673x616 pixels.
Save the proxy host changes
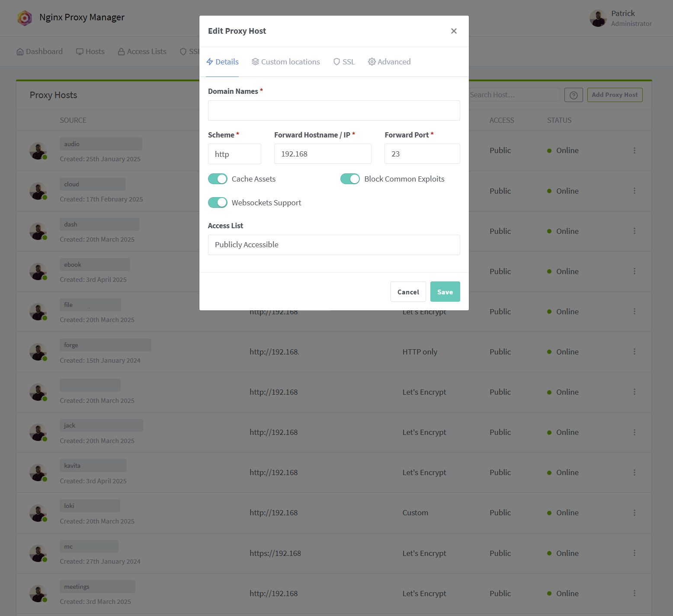point(445,291)
